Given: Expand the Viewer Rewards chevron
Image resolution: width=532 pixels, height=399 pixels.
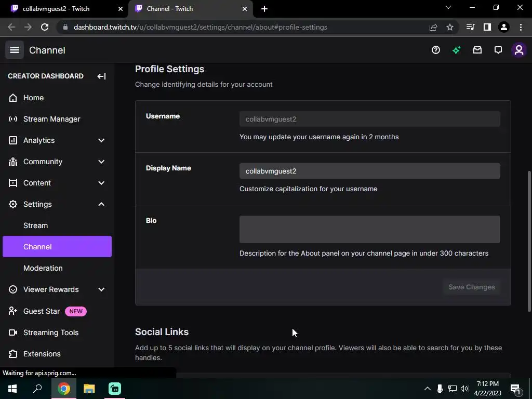Looking at the screenshot, I should click(x=101, y=289).
